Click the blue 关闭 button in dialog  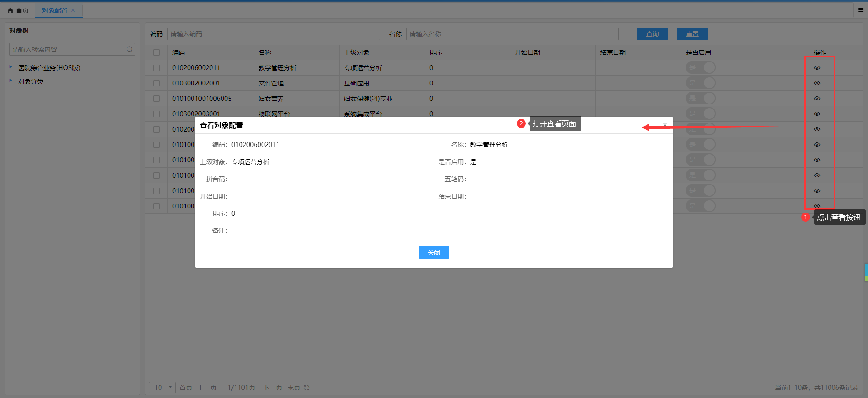(434, 252)
